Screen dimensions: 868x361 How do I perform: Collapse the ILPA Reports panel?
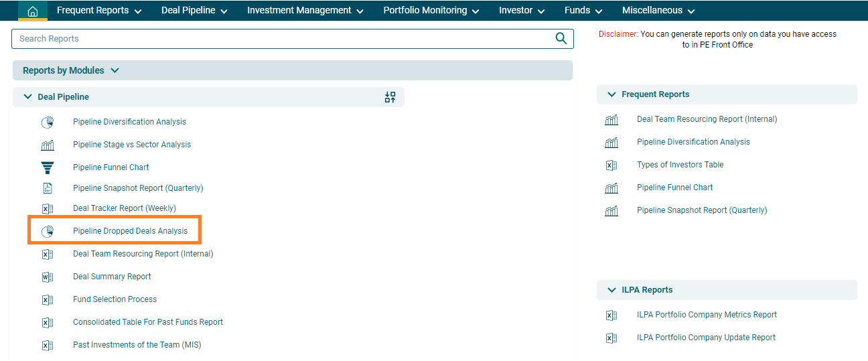click(x=611, y=290)
